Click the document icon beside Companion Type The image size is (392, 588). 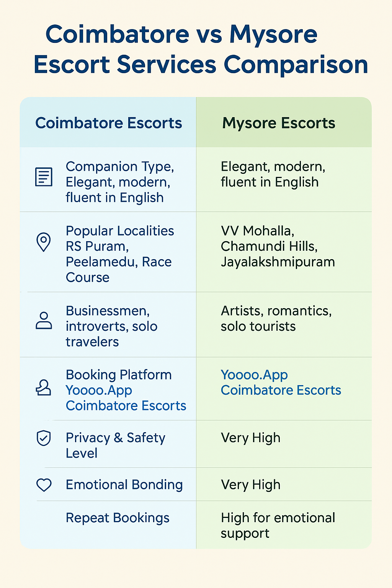coord(44,177)
